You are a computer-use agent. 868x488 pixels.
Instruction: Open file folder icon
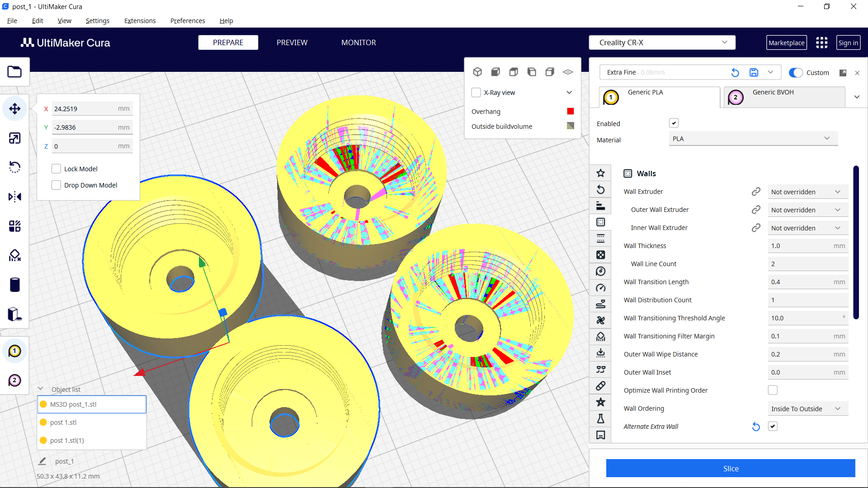14,72
